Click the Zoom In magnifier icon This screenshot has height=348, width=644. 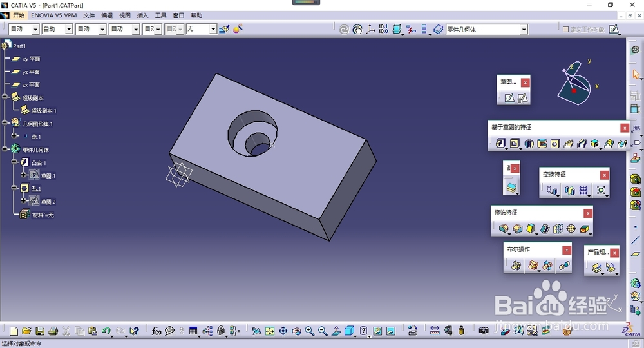pos(309,331)
